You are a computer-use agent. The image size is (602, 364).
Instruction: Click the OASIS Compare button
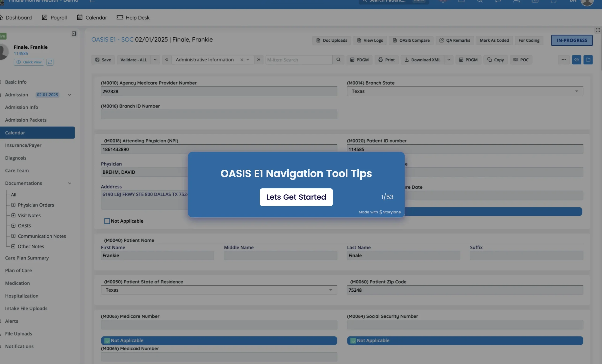coord(411,40)
